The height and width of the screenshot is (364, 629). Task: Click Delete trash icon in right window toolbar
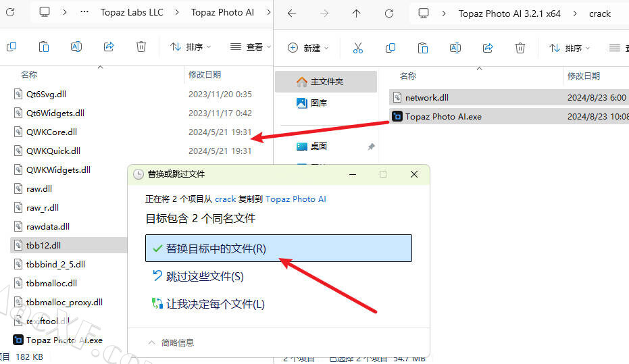tap(520, 48)
